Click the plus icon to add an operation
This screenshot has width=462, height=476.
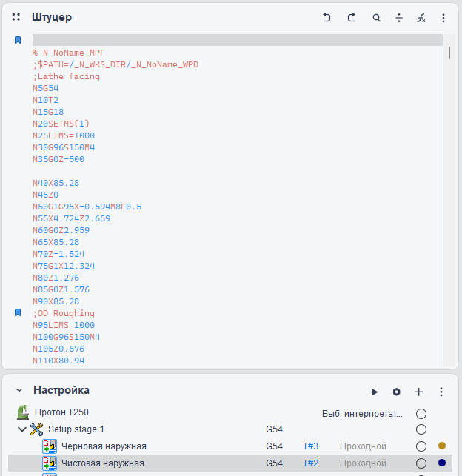(418, 392)
